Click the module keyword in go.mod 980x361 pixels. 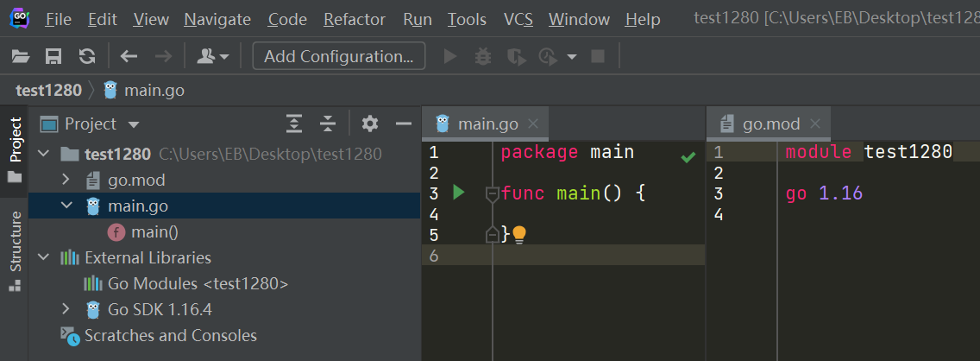819,152
